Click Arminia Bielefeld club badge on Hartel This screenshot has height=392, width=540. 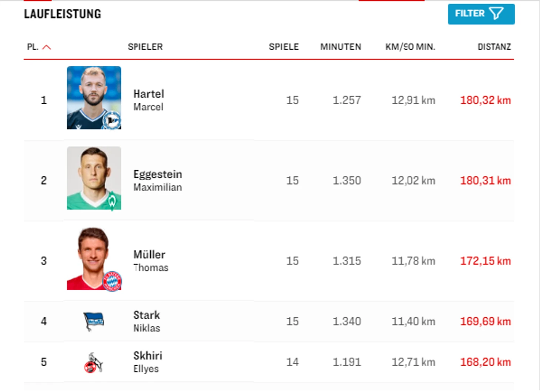click(x=112, y=120)
